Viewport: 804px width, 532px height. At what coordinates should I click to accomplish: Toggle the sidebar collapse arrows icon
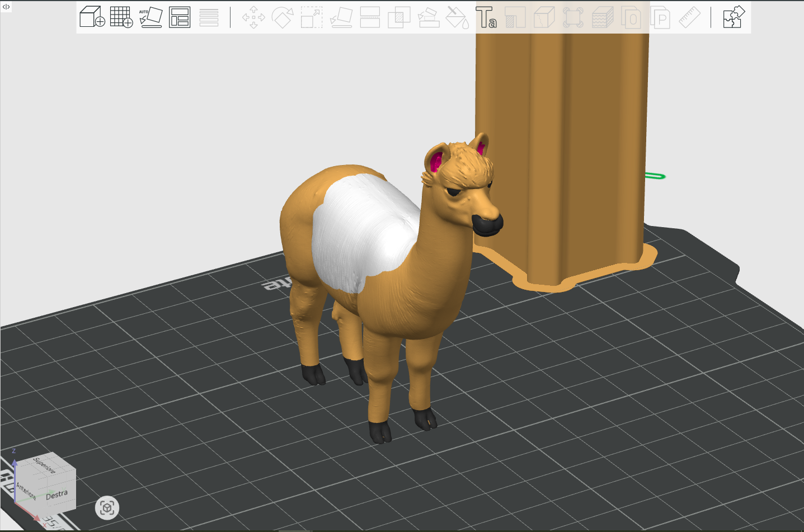point(6,7)
